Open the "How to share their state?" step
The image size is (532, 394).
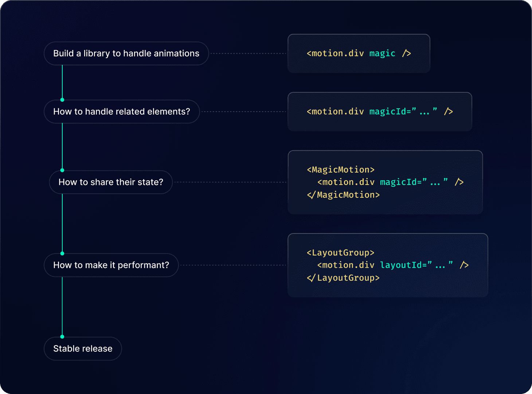point(111,182)
